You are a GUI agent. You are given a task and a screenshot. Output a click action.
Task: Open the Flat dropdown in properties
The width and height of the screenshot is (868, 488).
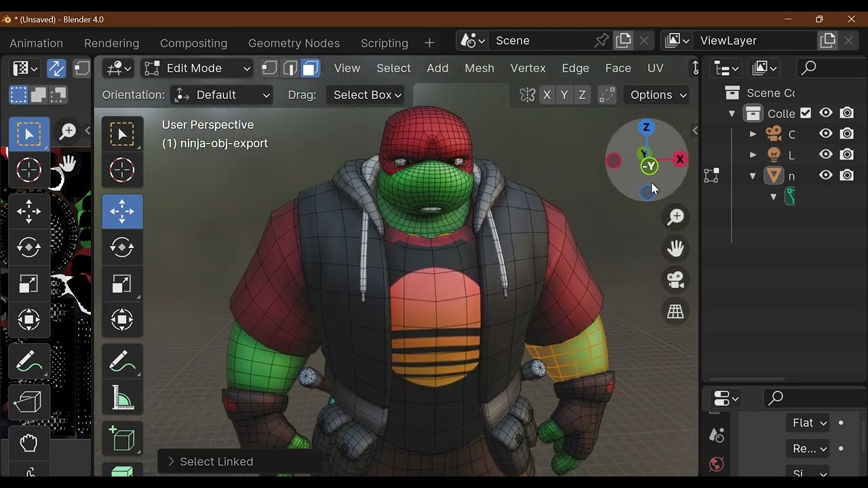(808, 423)
